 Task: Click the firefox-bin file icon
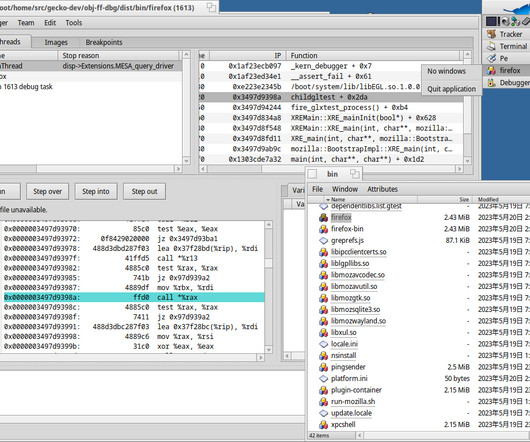click(323, 229)
